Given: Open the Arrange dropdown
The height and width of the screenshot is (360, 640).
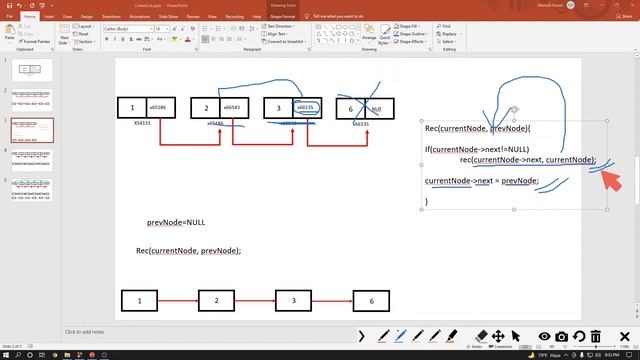Looking at the screenshot, I should (x=369, y=33).
